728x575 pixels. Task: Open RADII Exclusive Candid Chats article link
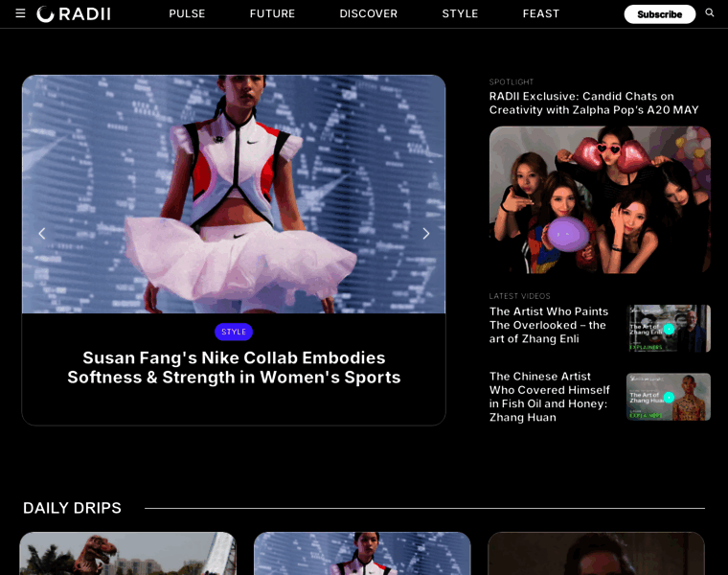pos(594,103)
